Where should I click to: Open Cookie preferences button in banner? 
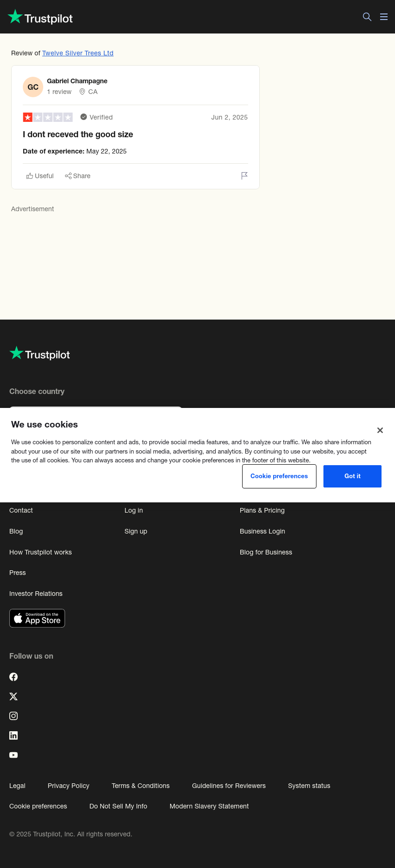point(279,476)
